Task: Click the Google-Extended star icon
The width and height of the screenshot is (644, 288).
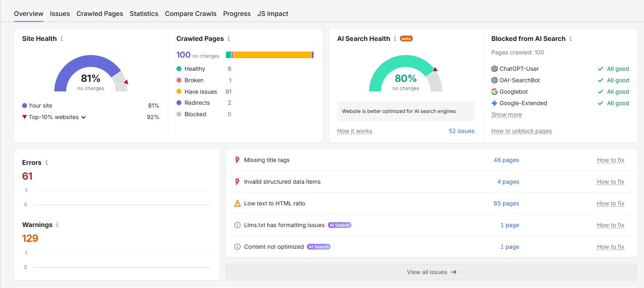Action: coord(495,103)
